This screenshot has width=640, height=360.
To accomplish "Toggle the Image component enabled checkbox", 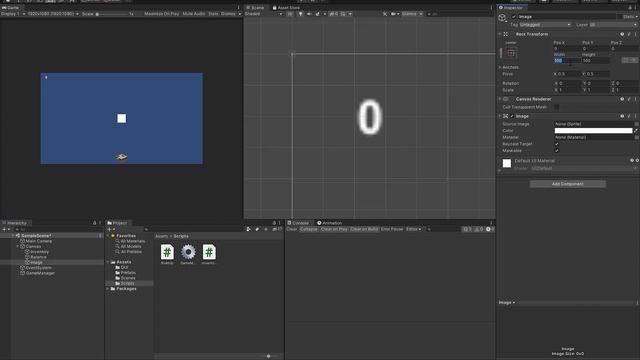I will point(512,116).
